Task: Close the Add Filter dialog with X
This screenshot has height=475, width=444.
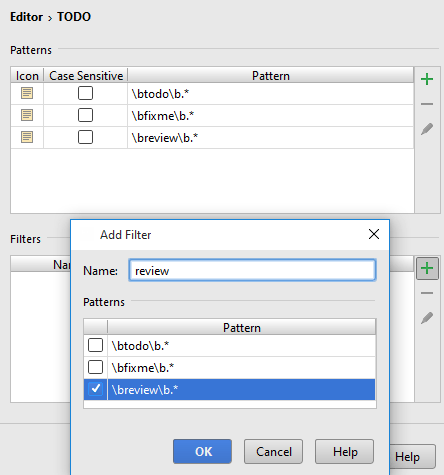Action: coord(374,234)
